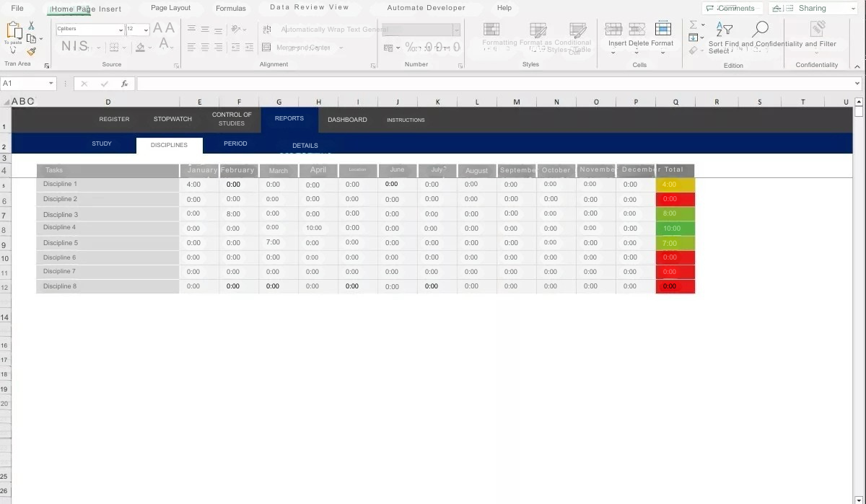Open the AutoSum function
Screen dimensions: 866x504
[693, 25]
